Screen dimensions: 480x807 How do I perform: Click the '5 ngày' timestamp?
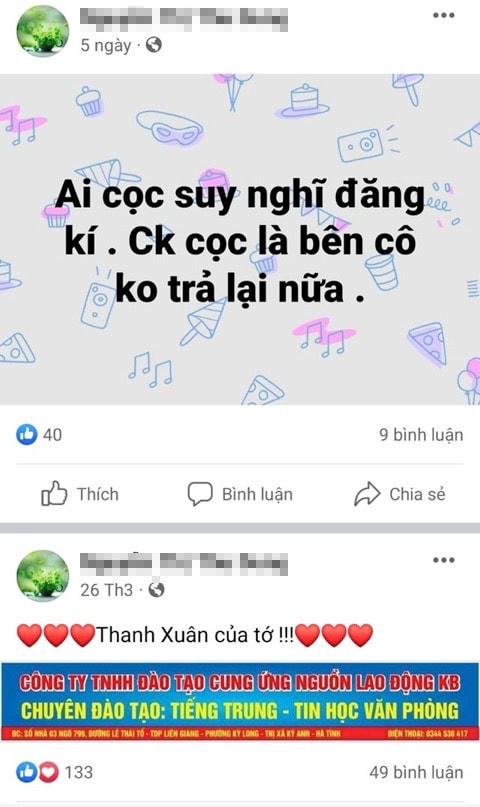105,46
